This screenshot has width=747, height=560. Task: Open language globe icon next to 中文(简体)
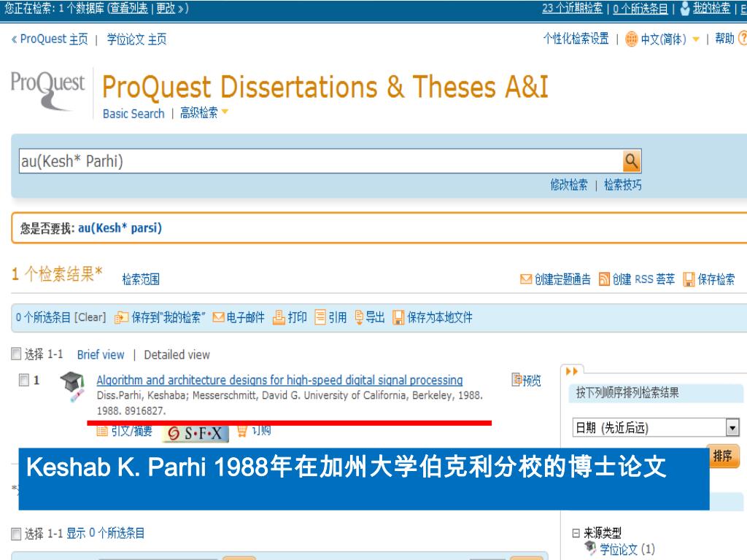click(x=631, y=39)
